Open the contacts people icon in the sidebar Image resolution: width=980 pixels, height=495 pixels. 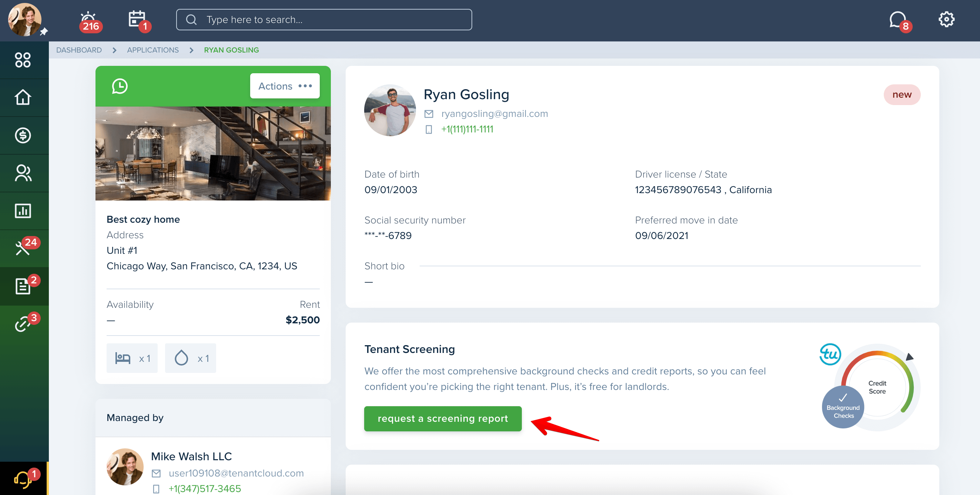tap(23, 173)
